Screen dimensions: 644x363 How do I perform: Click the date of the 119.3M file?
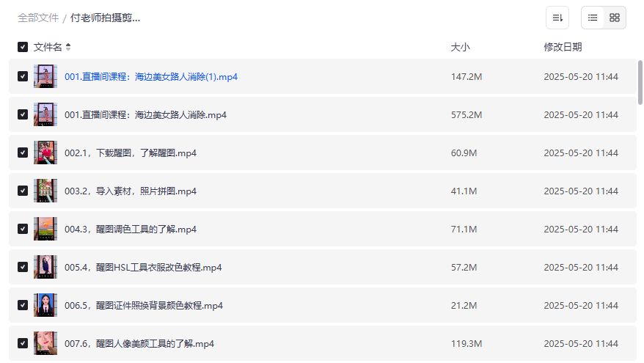581,344
